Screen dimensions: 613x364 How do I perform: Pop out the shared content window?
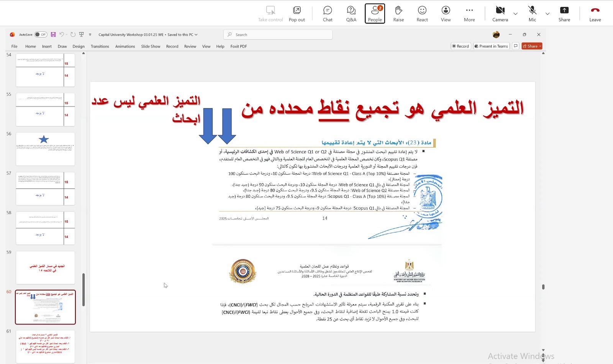click(x=297, y=14)
